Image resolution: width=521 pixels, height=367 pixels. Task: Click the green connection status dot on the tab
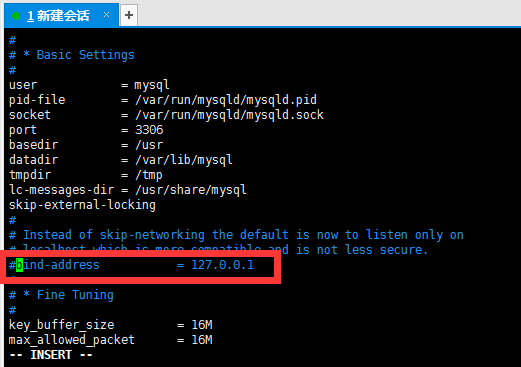coord(16,16)
